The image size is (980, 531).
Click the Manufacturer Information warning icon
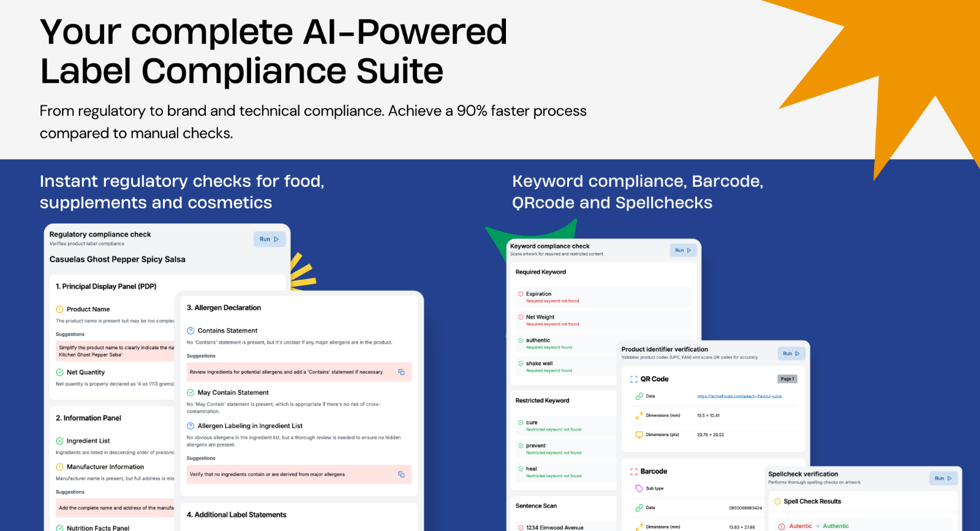click(x=60, y=467)
